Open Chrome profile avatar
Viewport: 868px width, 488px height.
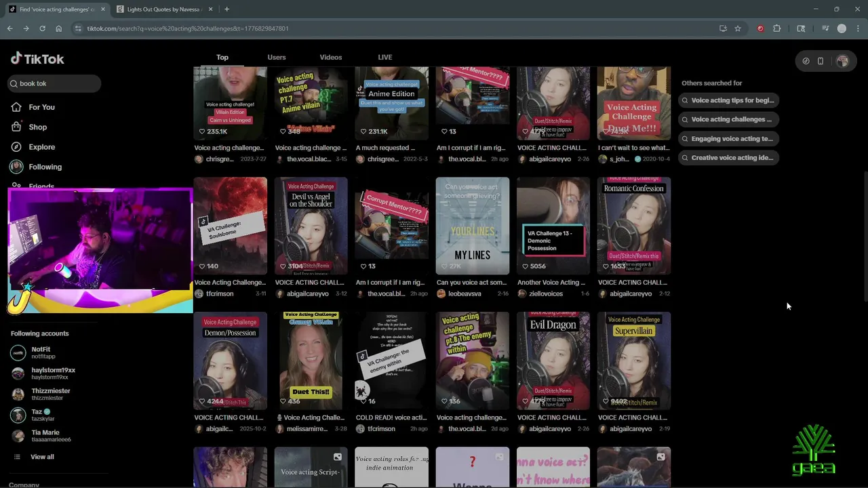coord(842,28)
